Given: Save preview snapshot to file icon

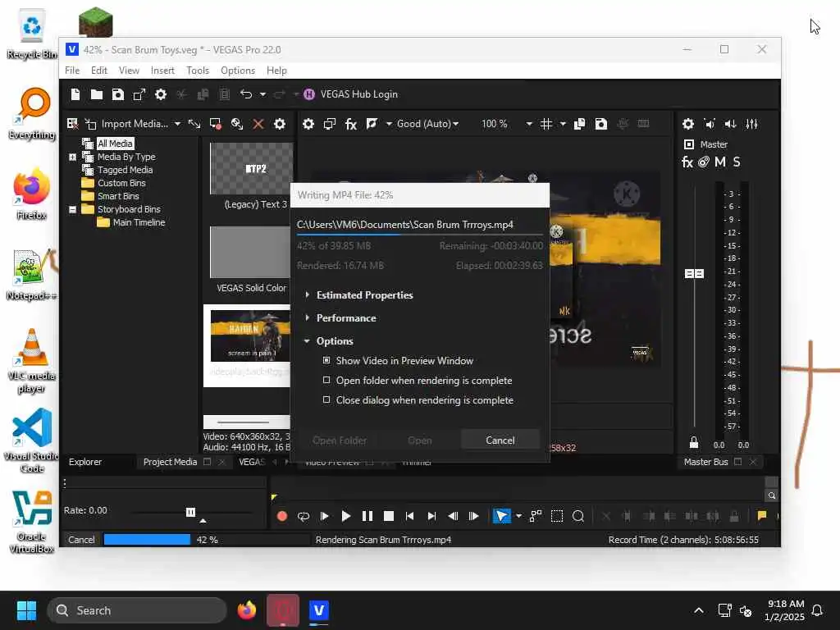Looking at the screenshot, I should click(601, 124).
